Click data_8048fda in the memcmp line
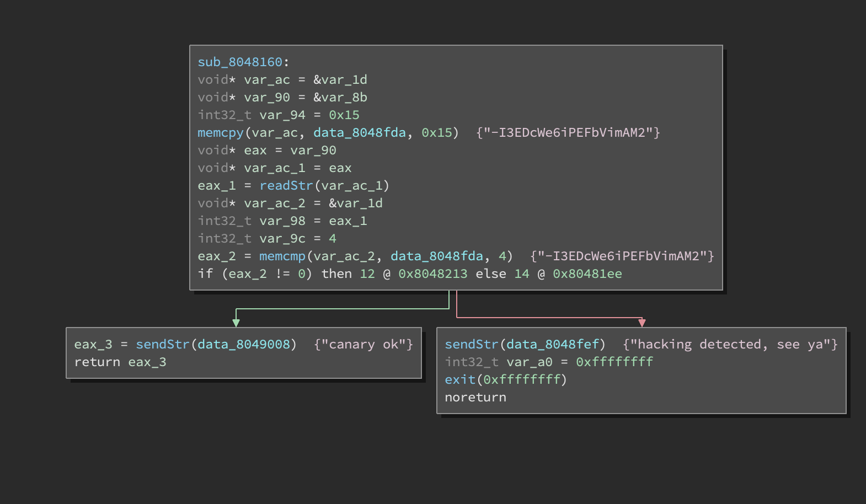The height and width of the screenshot is (504, 866). pyautogui.click(x=436, y=256)
